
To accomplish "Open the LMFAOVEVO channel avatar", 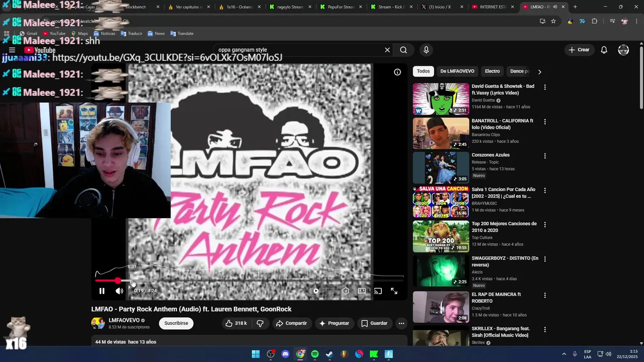I will pyautogui.click(x=98, y=323).
